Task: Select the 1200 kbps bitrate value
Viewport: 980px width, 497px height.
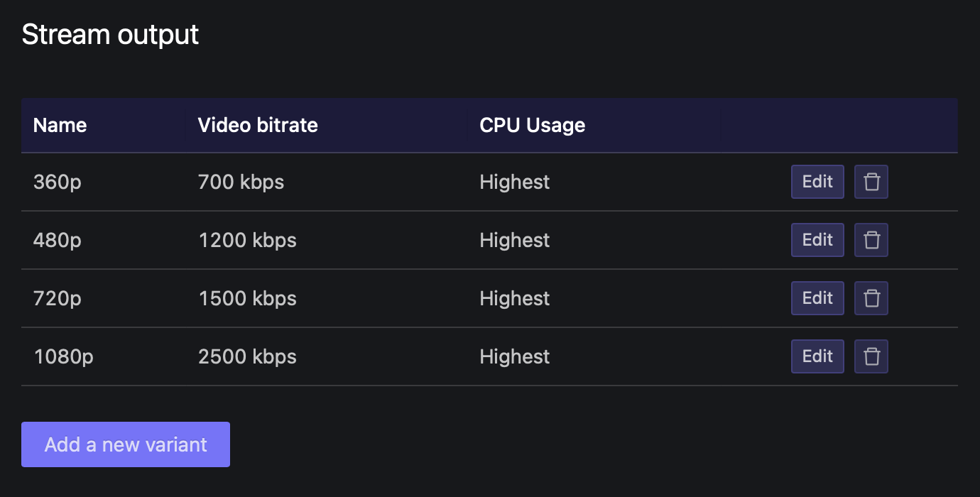Action: click(247, 240)
